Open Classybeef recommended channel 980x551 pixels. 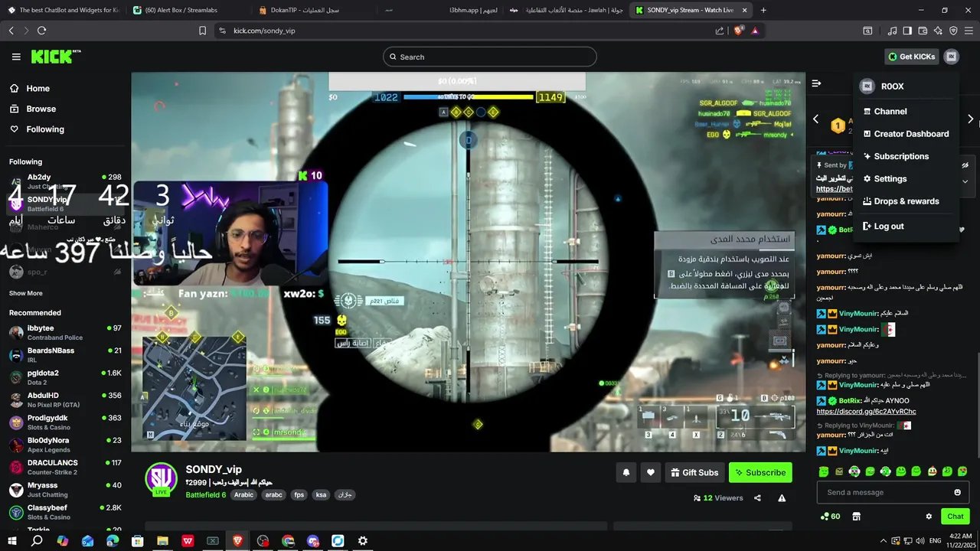65,512
